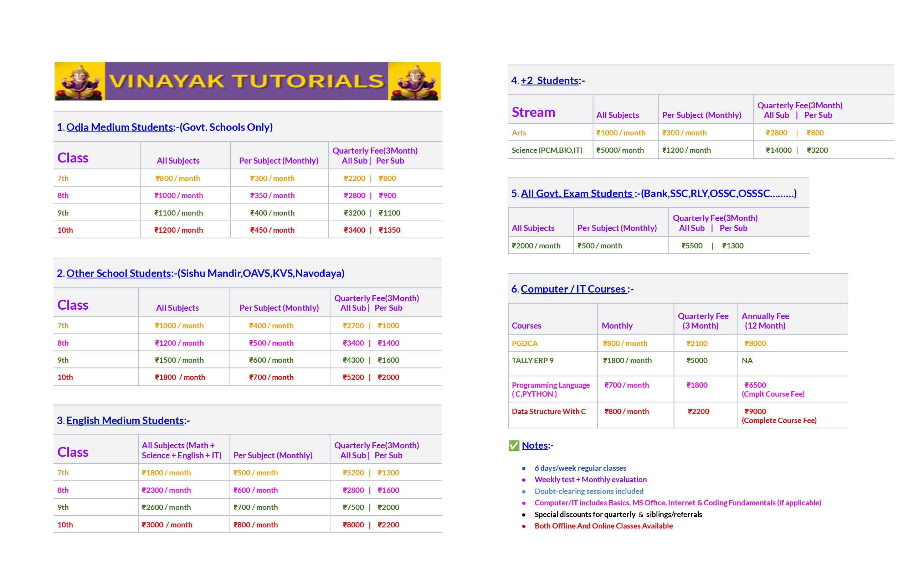
Task: Click the left Ganesha image in banner
Action: (x=80, y=81)
